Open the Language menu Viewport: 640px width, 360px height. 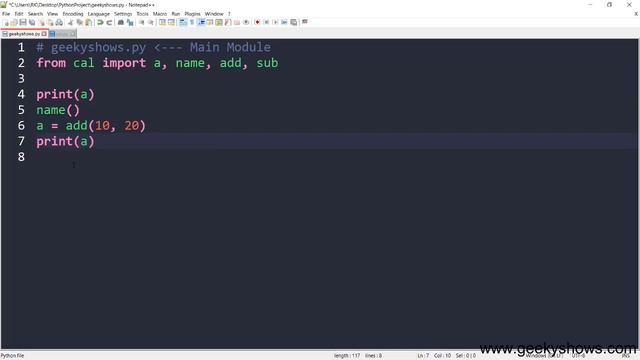(98, 14)
